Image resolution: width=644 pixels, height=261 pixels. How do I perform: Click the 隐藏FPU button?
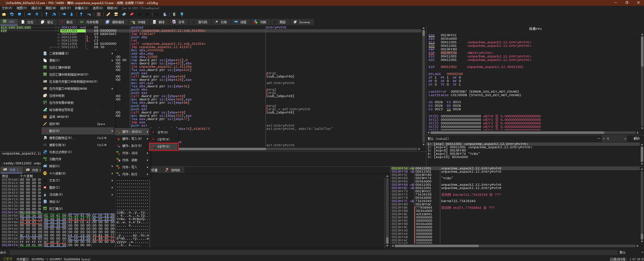(535, 29)
